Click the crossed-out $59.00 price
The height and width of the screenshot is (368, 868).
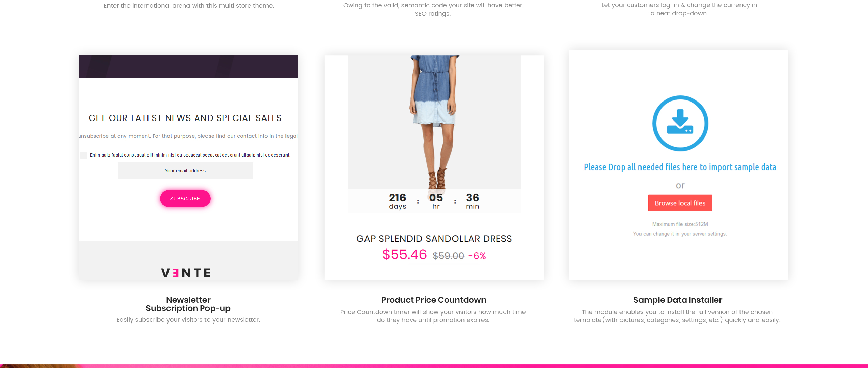pos(448,256)
